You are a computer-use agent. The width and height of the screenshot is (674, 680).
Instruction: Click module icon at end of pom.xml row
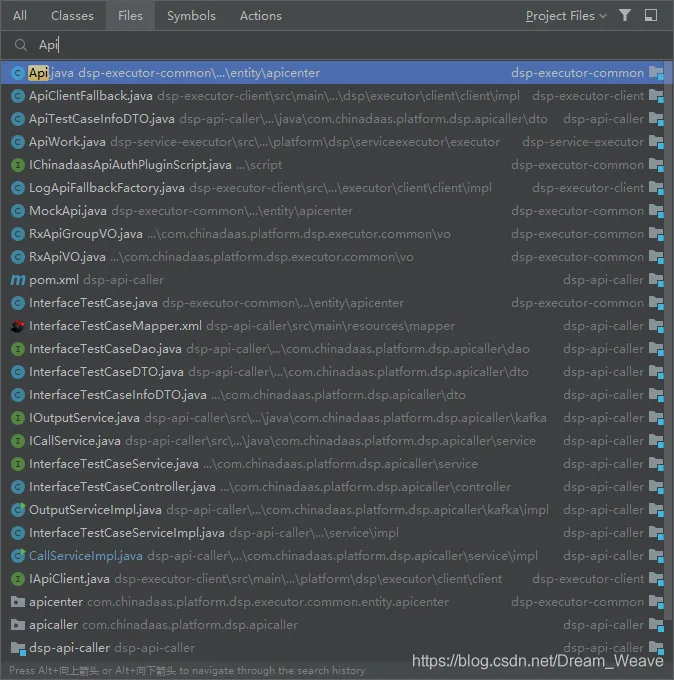(x=656, y=280)
